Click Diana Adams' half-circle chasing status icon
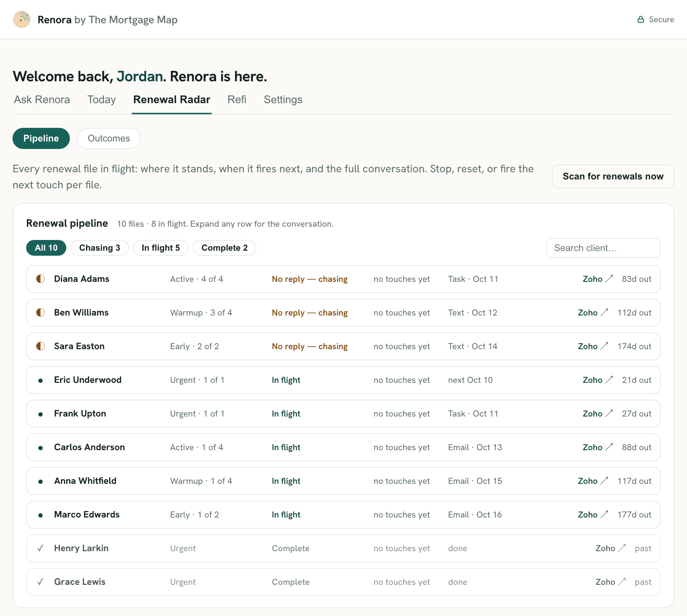 pyautogui.click(x=40, y=279)
